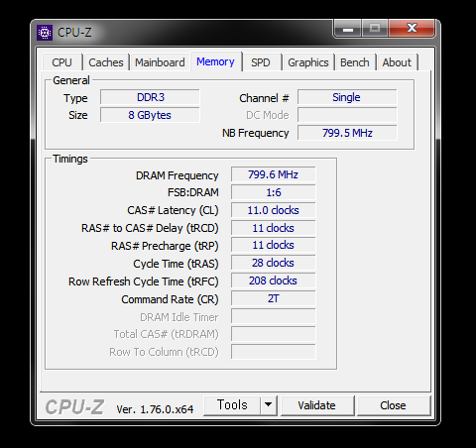476x448 pixels.
Task: Click the NB Frequency label
Action: (x=256, y=133)
